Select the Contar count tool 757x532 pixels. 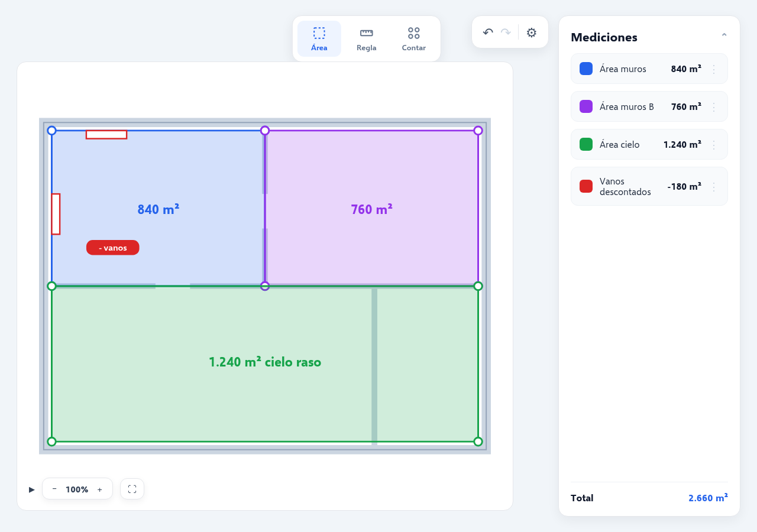[414, 39]
